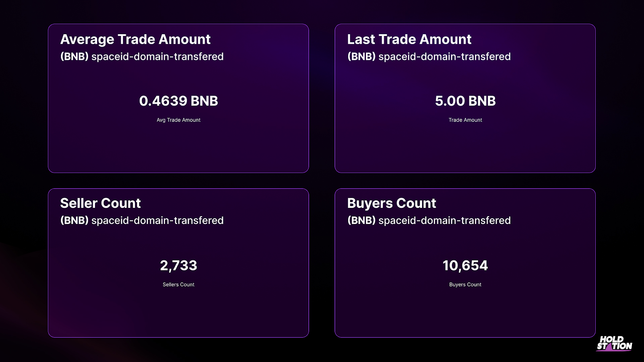
Task: Click subtitle under Average Trade Amount
Action: point(142,57)
